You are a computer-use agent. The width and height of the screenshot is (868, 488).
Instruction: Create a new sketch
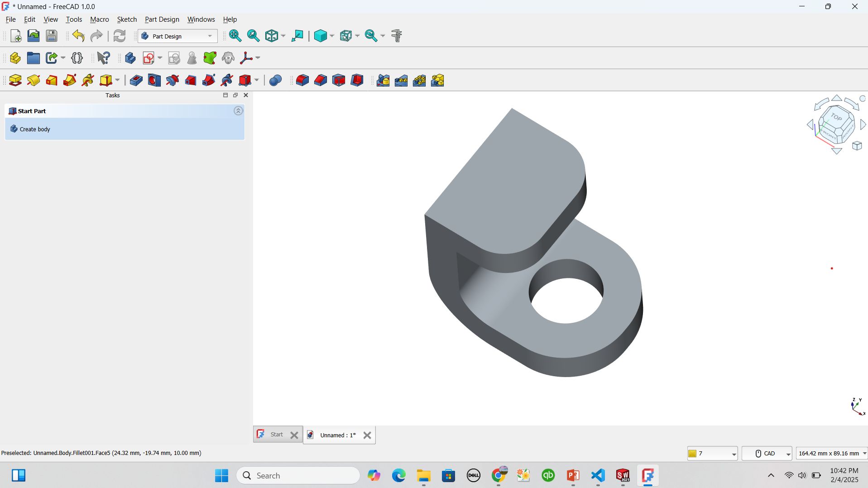[149, 58]
